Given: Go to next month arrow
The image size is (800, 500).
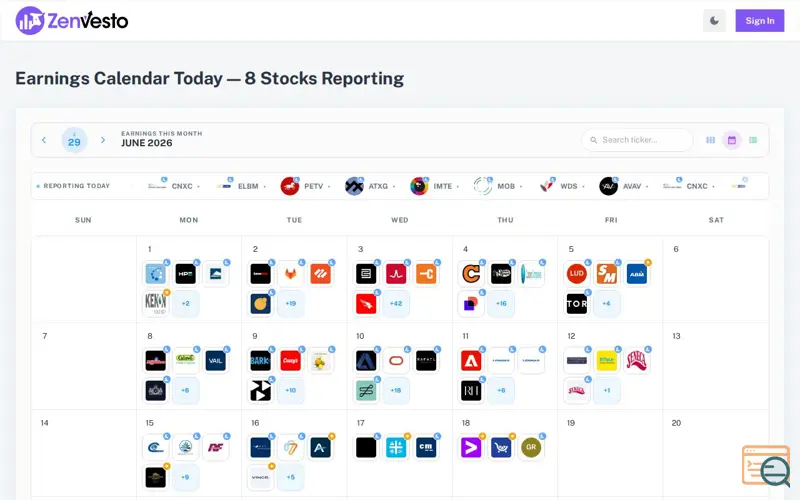Looking at the screenshot, I should (103, 140).
